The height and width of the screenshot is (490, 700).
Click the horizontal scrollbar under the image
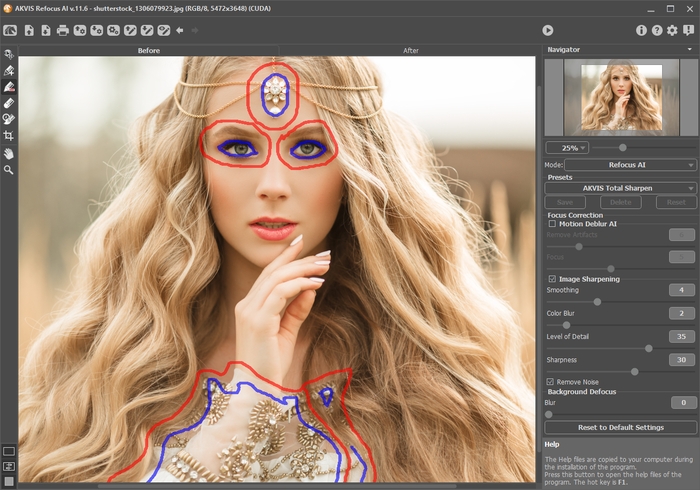point(277,486)
